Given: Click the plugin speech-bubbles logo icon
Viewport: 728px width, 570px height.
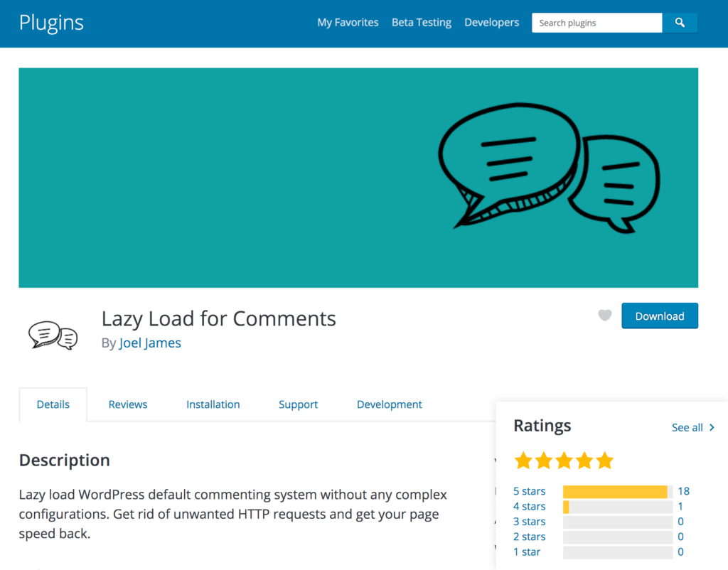Looking at the screenshot, I should pos(53,335).
